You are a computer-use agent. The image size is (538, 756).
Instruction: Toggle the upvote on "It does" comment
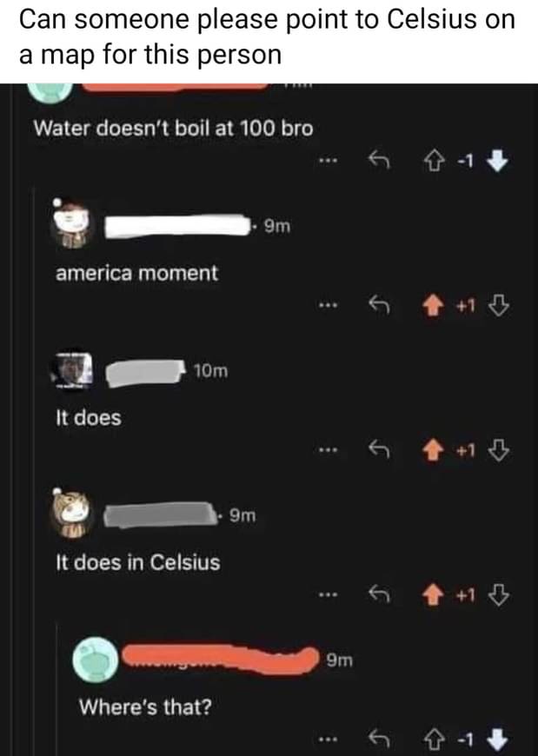(x=433, y=450)
